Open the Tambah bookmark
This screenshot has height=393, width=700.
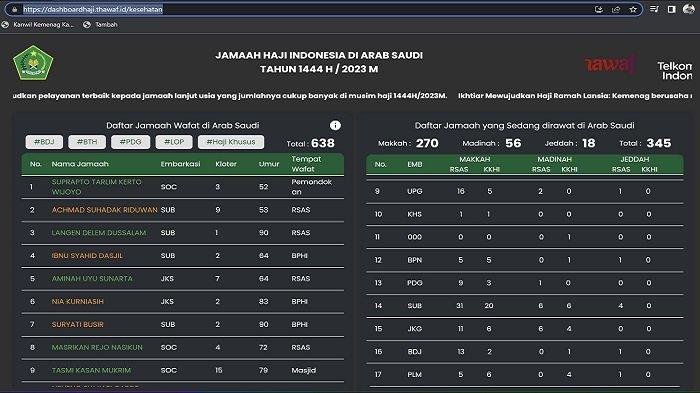[100, 25]
